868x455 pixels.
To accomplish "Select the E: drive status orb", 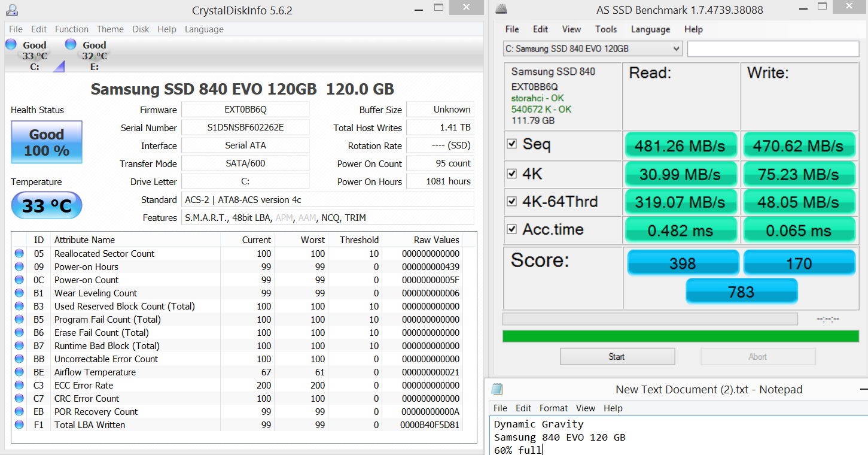I will 71,44.
